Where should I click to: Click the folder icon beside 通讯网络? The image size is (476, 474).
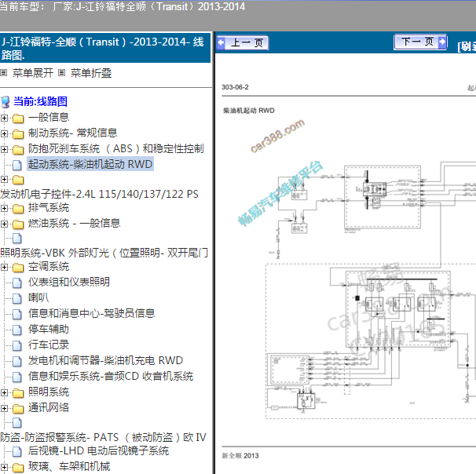[x=17, y=408]
